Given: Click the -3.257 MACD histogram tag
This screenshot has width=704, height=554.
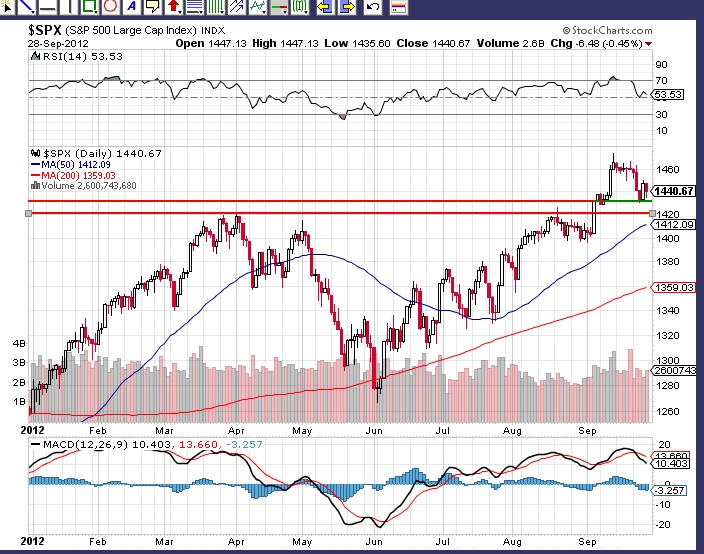Looking at the screenshot, I should 668,490.
